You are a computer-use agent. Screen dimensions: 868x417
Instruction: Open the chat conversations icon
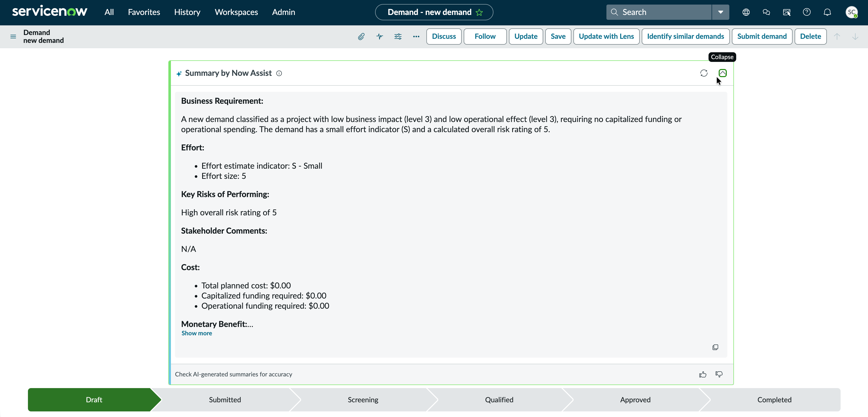click(766, 12)
